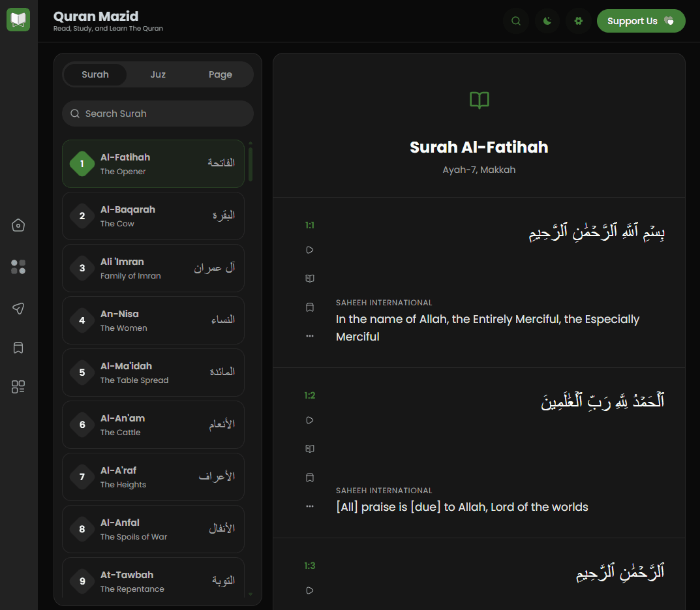This screenshot has height=610, width=700.
Task: Click the open book icon above title
Action: tap(479, 100)
